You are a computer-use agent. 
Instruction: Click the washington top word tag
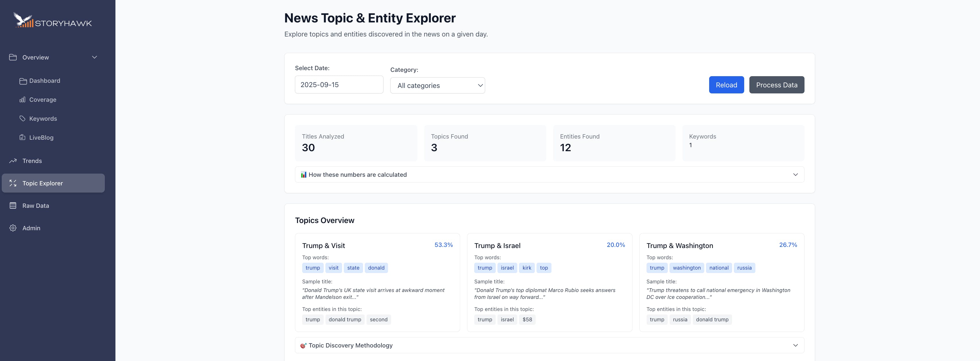tap(686, 268)
